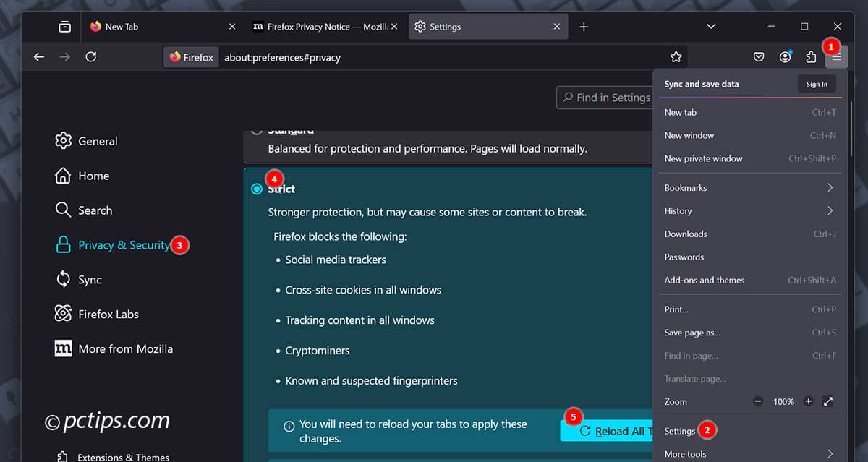Select the Strict protection radio button
The image size is (868, 462).
tap(257, 189)
